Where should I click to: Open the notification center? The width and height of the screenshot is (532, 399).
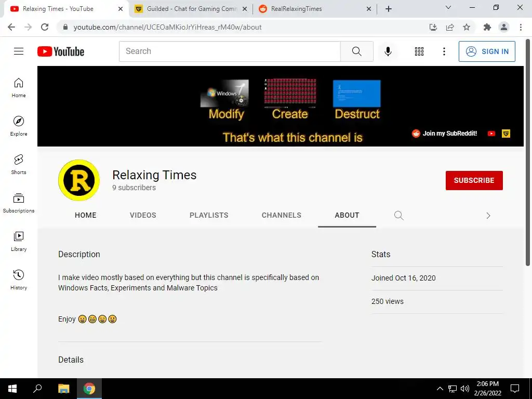(x=515, y=389)
